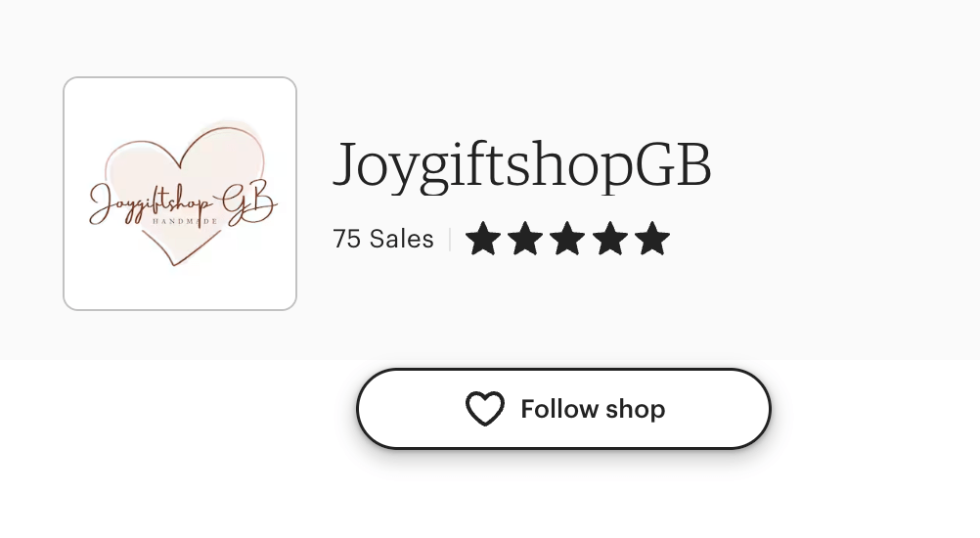
Task: Click the "75 Sales" link
Action: point(383,239)
